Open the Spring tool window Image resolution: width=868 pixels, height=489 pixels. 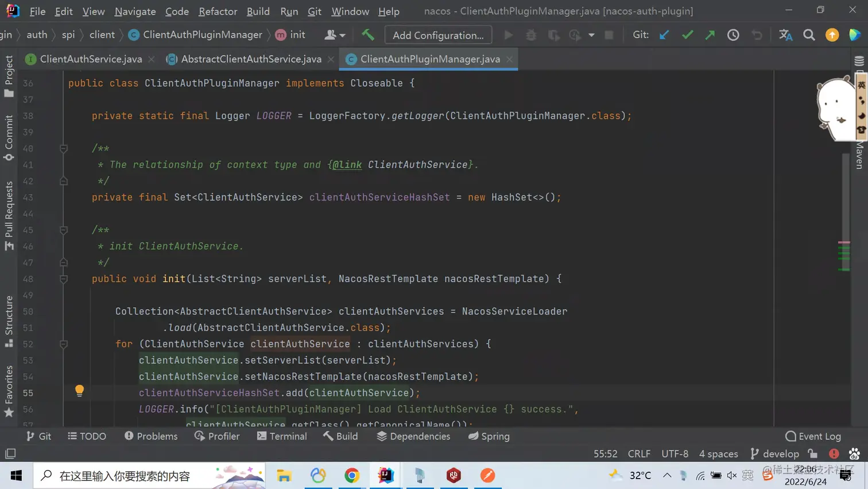coord(489,436)
